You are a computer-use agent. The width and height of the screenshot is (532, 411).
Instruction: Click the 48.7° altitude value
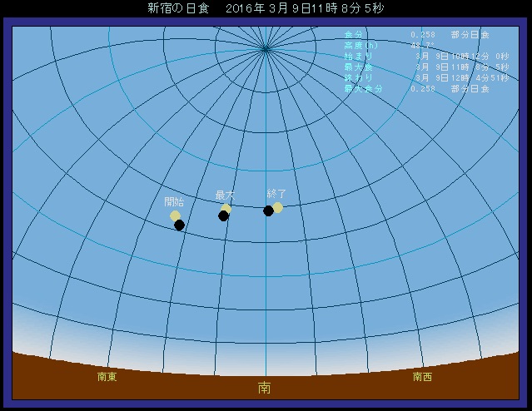tap(423, 46)
